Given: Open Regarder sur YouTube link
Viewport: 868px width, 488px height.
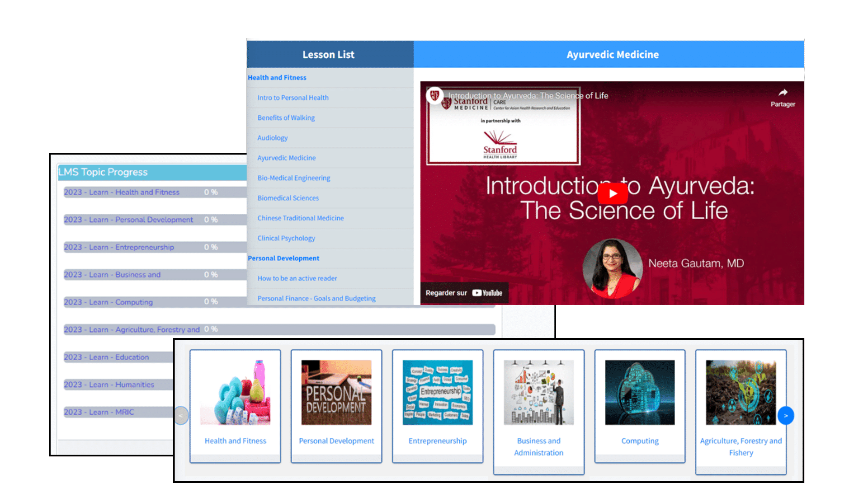Looking at the screenshot, I should click(464, 293).
